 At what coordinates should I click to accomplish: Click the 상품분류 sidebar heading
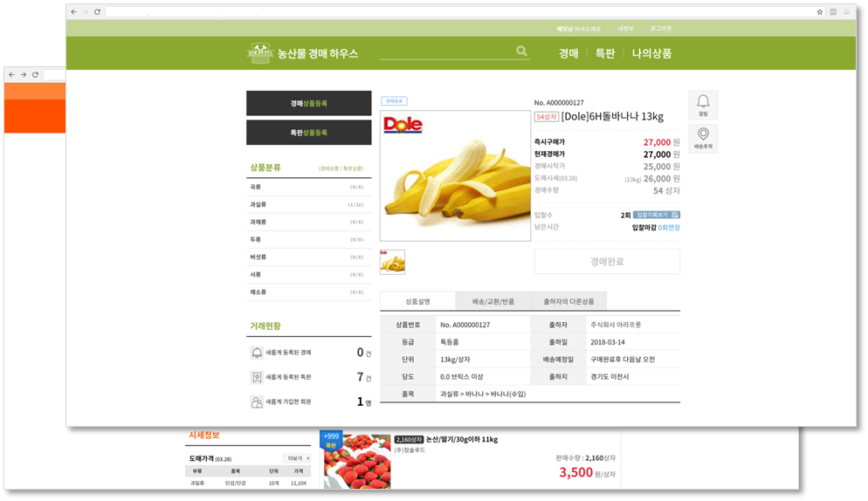tap(265, 168)
